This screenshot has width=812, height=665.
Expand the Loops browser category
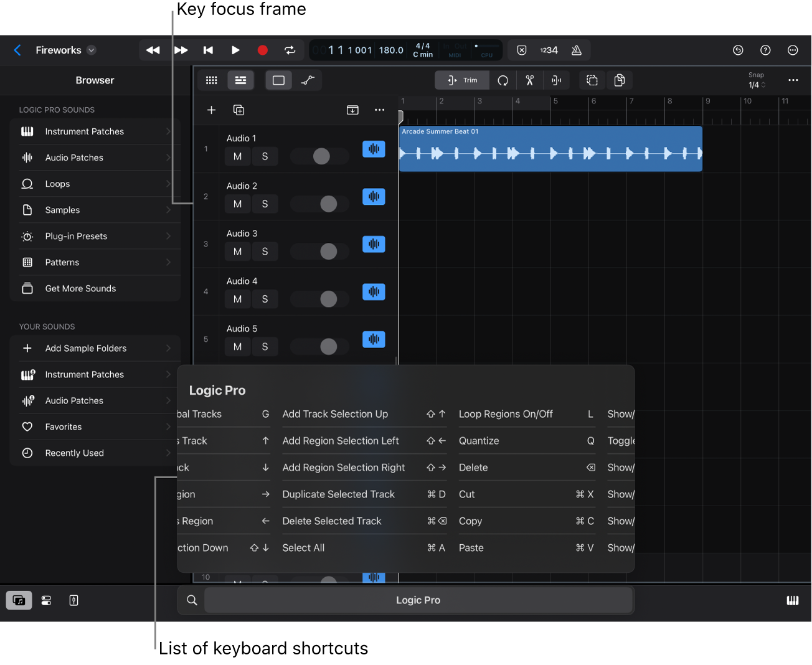(95, 184)
